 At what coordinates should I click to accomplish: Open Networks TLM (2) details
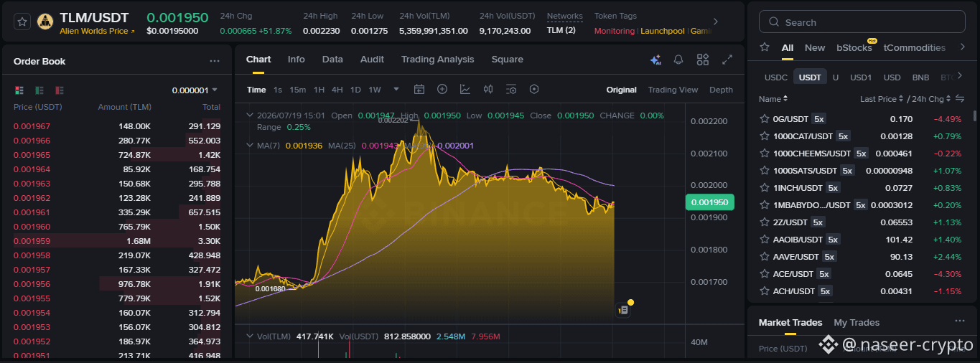pyautogui.click(x=561, y=31)
